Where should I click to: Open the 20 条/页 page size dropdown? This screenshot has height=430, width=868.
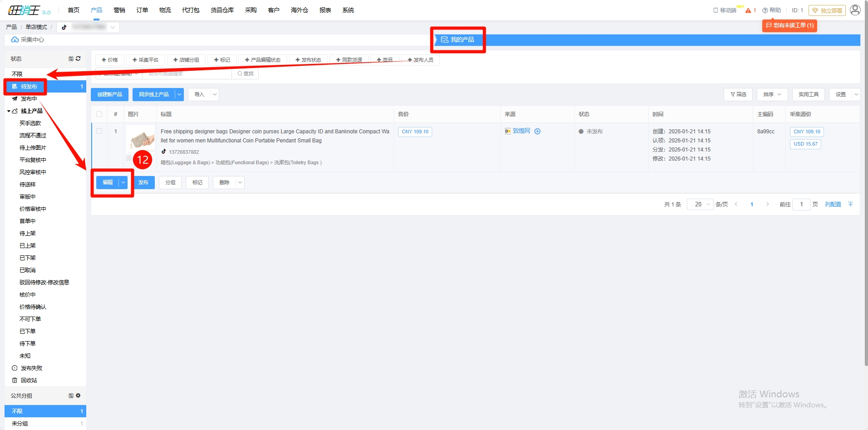point(700,205)
